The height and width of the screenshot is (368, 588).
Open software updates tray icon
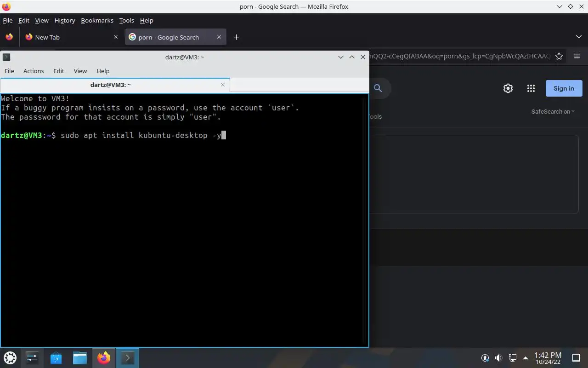(485, 358)
